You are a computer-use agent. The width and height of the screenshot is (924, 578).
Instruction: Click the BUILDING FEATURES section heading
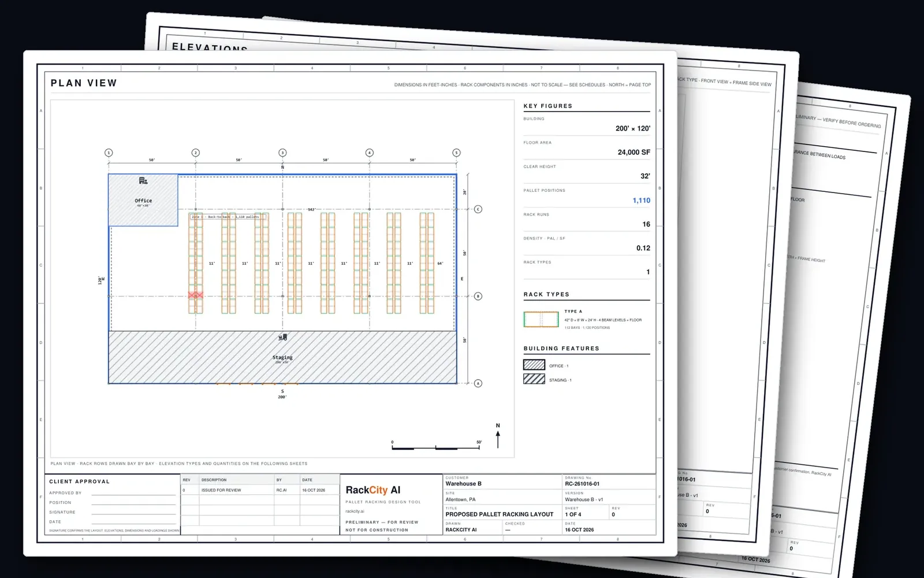[561, 349]
